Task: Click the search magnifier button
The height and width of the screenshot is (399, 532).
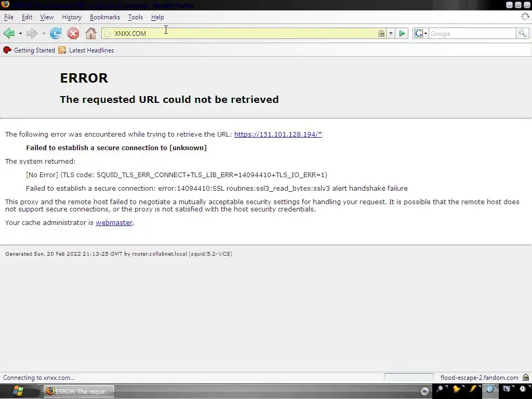Action: [522, 33]
